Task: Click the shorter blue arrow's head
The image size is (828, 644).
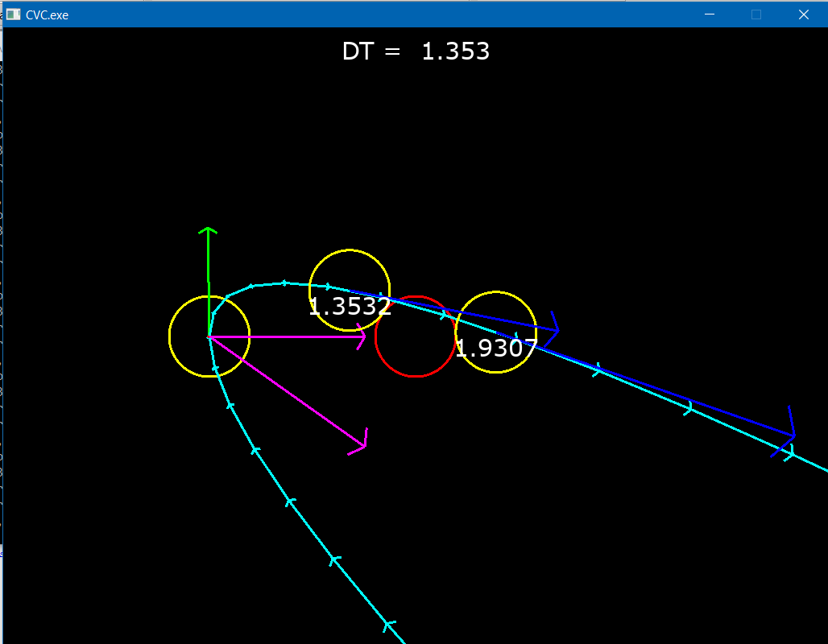Action: click(x=557, y=330)
